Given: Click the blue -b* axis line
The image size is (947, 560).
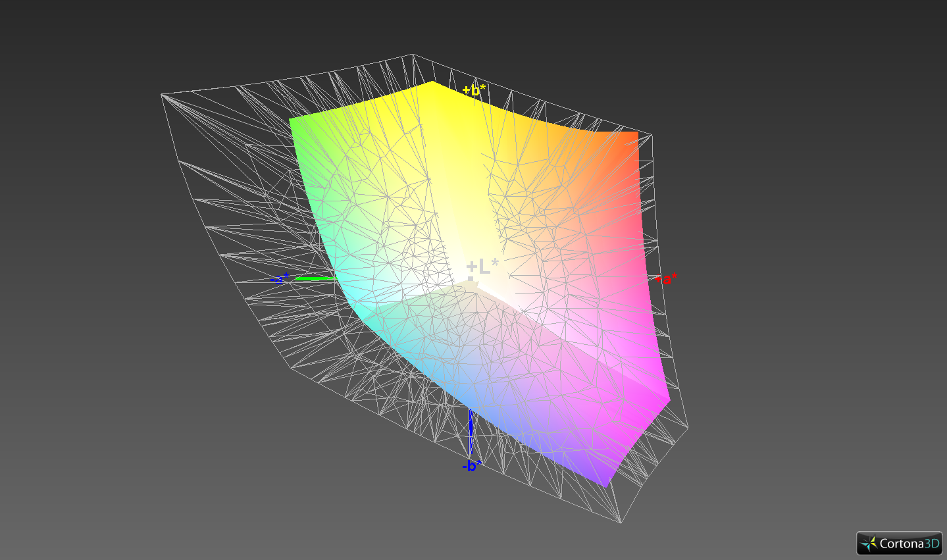Looking at the screenshot, I should click(471, 432).
